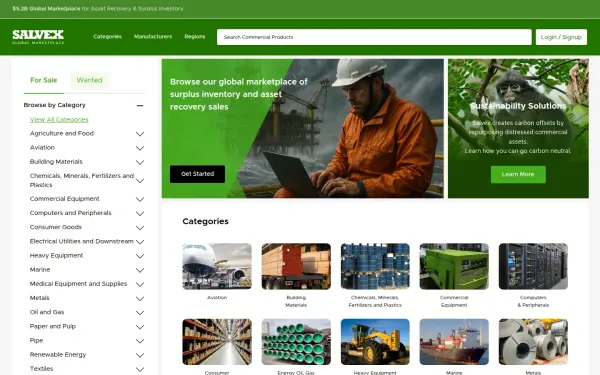
Task: Click the Learn More button
Action: pos(518,174)
